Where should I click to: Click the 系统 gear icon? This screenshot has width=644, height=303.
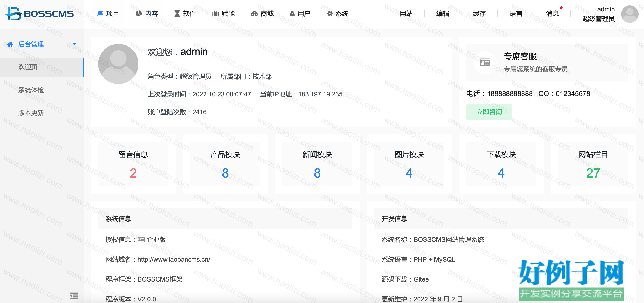pyautogui.click(x=330, y=13)
